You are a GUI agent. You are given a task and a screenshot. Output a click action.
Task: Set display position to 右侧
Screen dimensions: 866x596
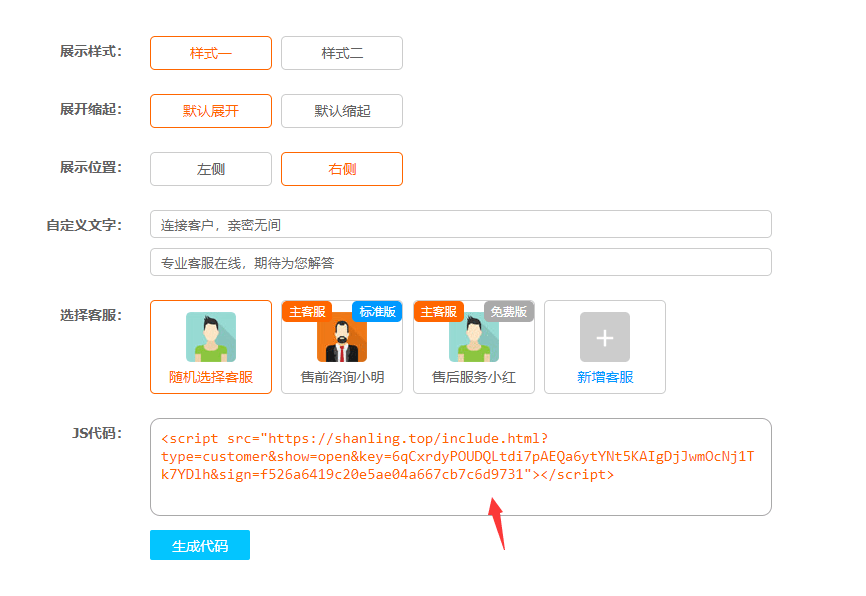pyautogui.click(x=342, y=169)
